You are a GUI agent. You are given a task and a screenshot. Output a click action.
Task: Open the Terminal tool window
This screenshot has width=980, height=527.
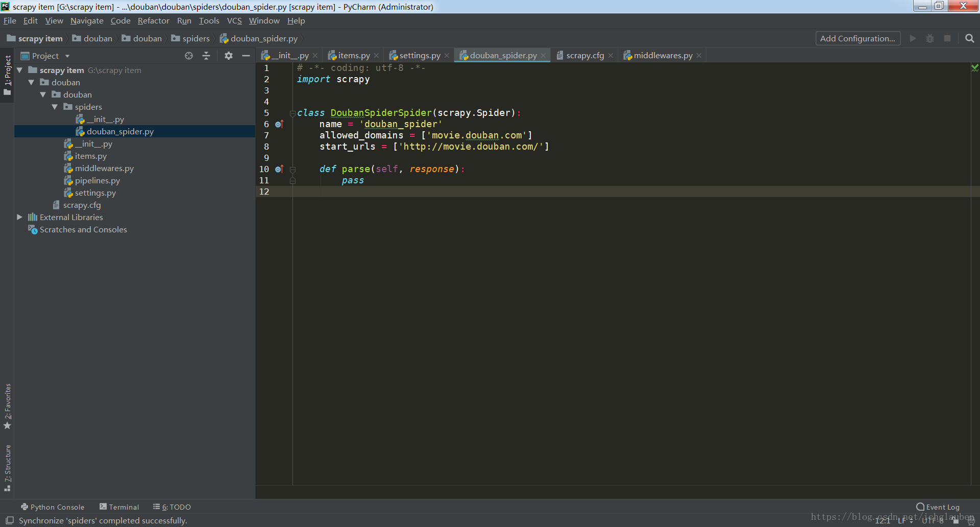click(119, 507)
